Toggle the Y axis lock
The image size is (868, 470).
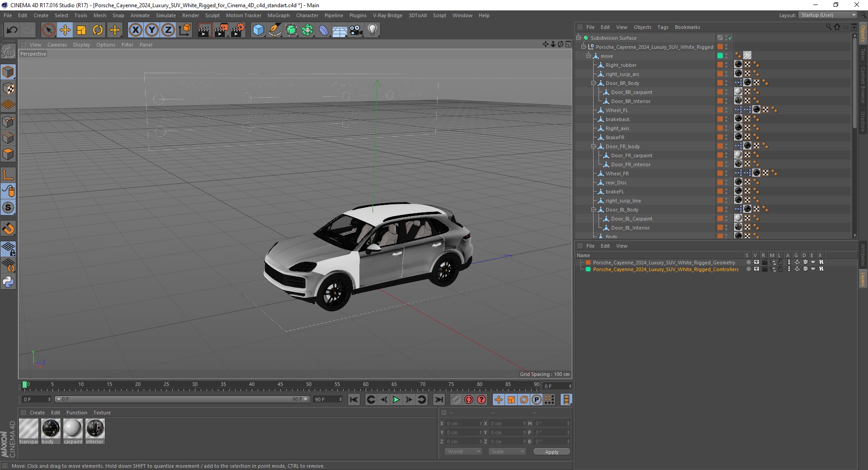click(152, 30)
